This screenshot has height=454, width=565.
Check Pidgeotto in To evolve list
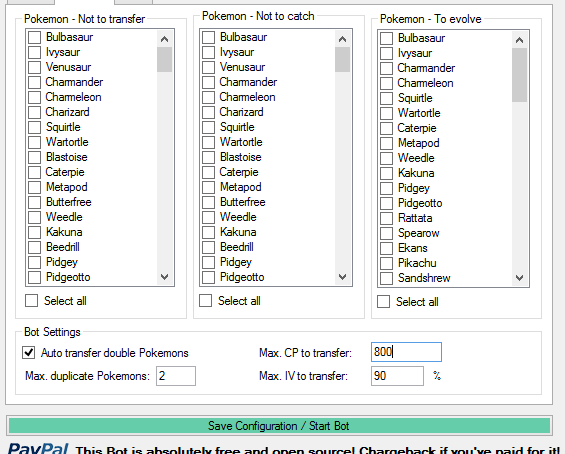387,203
